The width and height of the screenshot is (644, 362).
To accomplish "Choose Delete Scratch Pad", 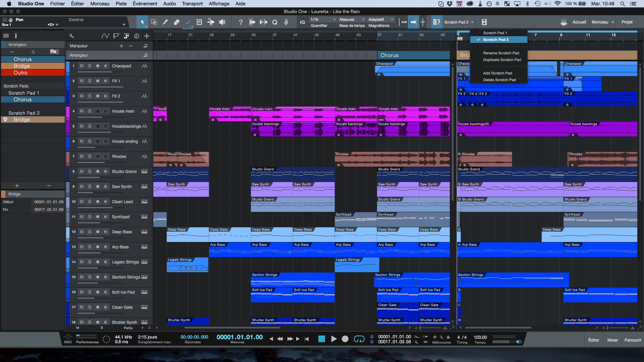I will (499, 80).
